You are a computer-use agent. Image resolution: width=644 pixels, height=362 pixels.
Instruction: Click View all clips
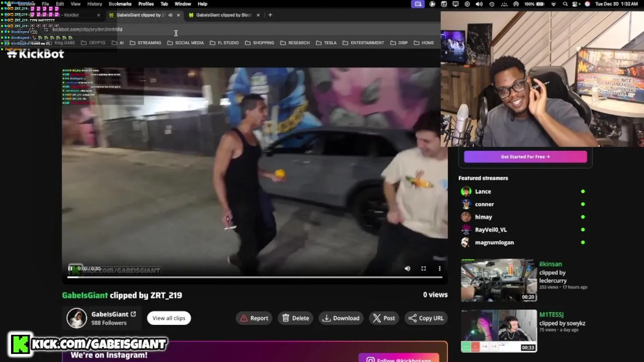tap(169, 318)
